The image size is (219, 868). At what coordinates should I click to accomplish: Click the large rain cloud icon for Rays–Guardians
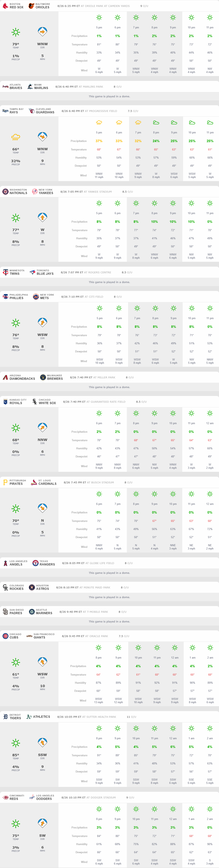pyautogui.click(x=15, y=137)
